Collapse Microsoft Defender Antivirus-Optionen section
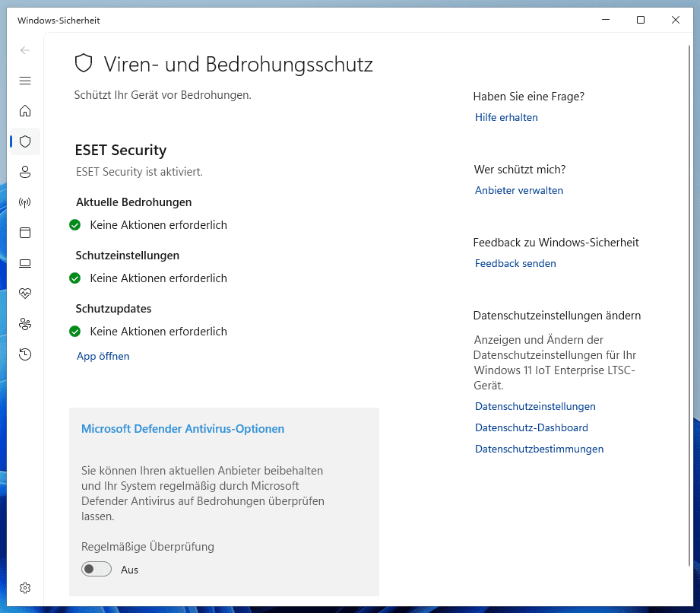Screen dimensions: 700x613 click(182, 429)
